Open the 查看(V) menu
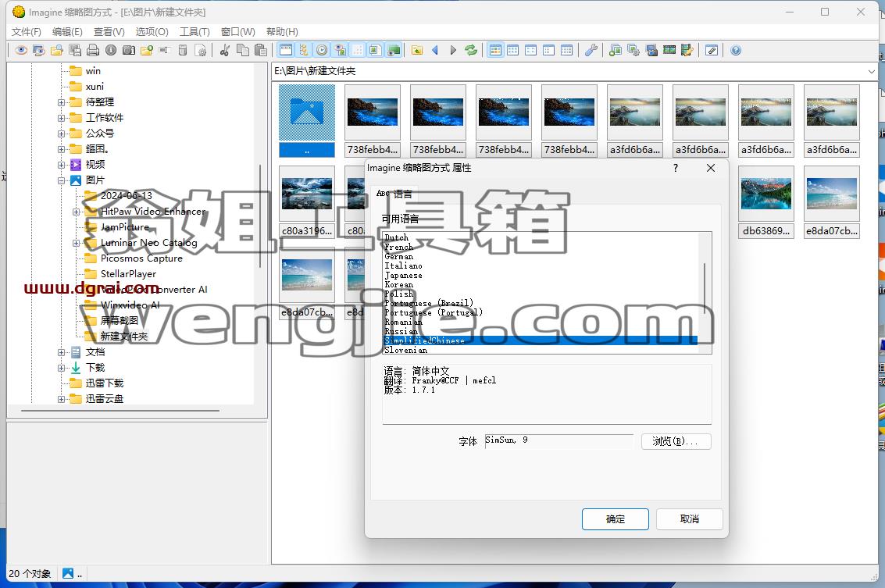Viewport: 885px width, 588px height. (109, 31)
